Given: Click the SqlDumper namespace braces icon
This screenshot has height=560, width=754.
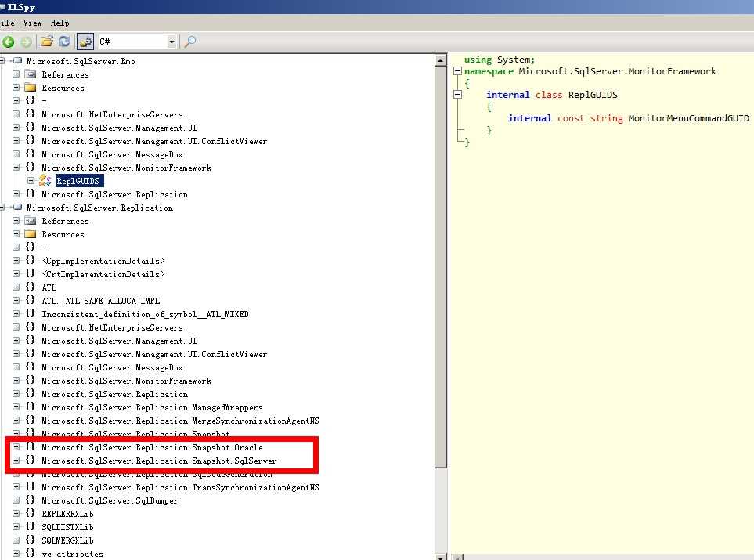Looking at the screenshot, I should click(x=31, y=500).
